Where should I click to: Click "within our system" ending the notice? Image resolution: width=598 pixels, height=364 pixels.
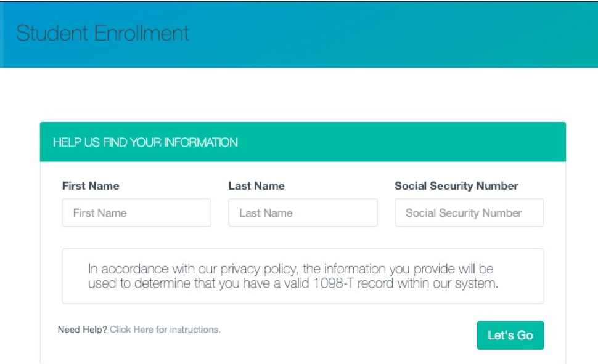[456, 284]
